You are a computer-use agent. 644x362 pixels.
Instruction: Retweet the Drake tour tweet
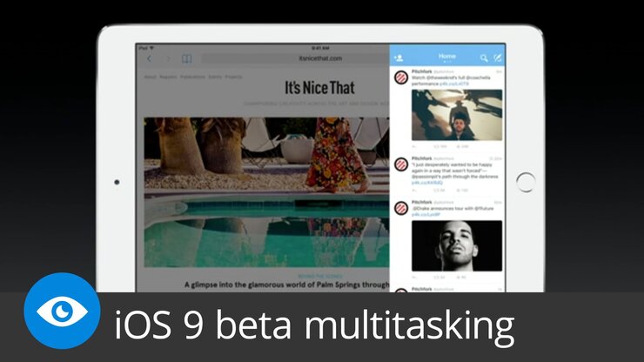(x=439, y=278)
